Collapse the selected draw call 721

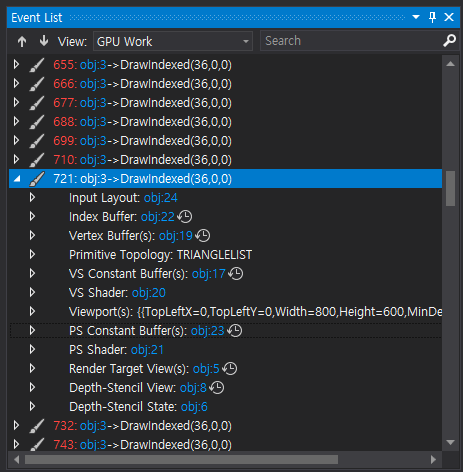17,179
